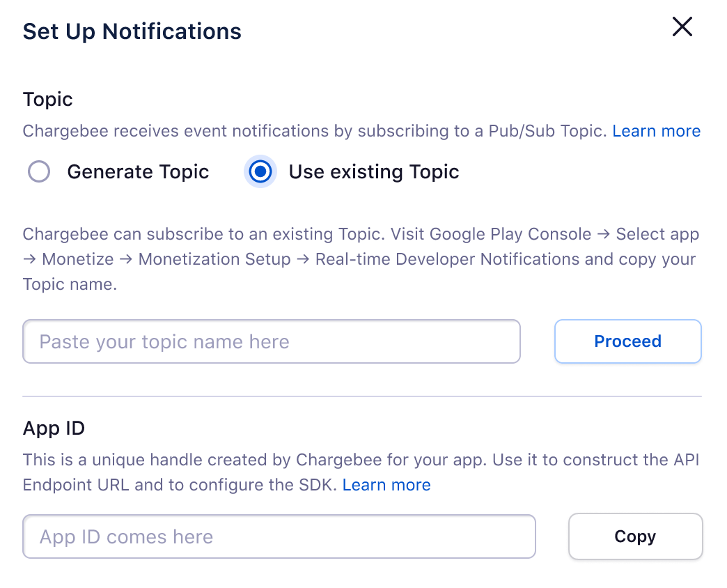The width and height of the screenshot is (727, 588).
Task: Select the Generate Topic radio button
Action: (39, 171)
